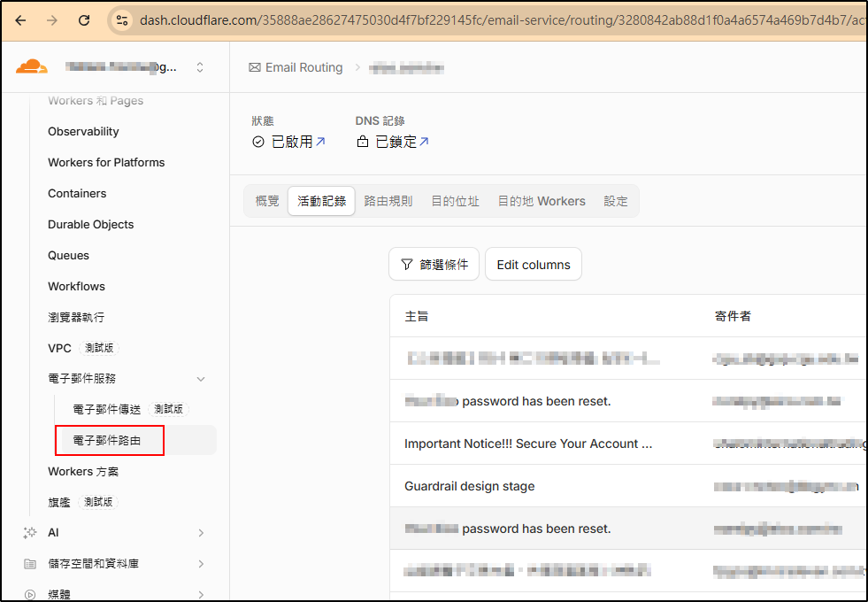Open Durable Objects in the sidebar
Image resolution: width=868 pixels, height=602 pixels.
point(91,224)
